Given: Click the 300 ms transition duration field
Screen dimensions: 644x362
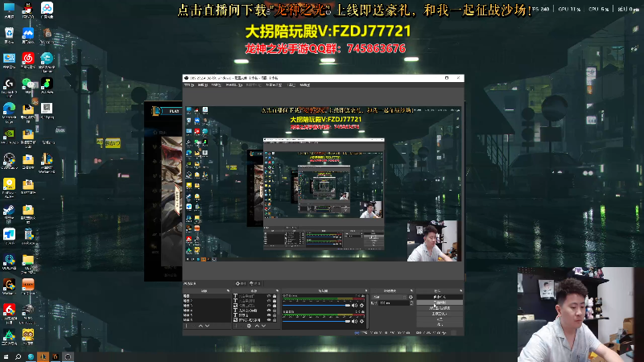Looking at the screenshot, I should [394, 303].
